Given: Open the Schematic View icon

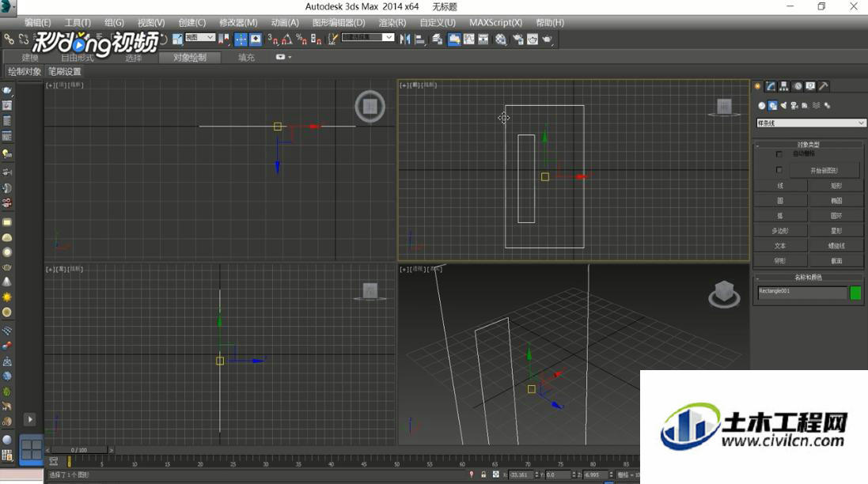Looking at the screenshot, I should [483, 39].
